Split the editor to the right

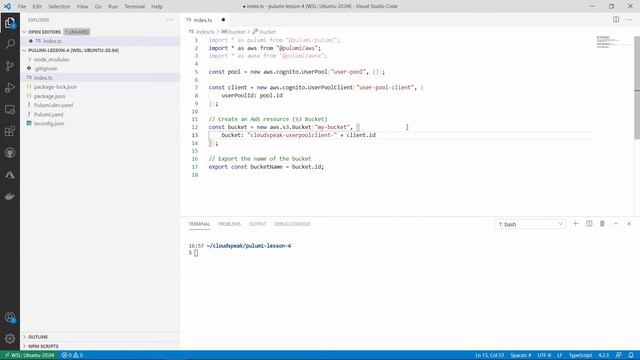616,20
